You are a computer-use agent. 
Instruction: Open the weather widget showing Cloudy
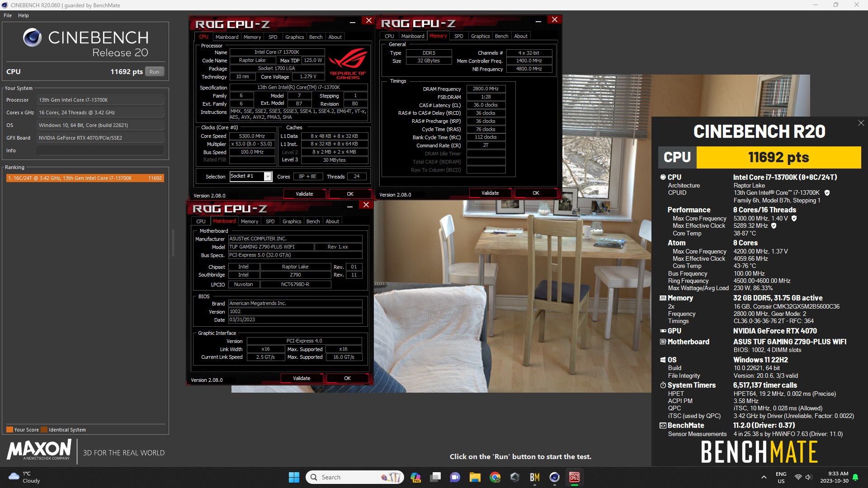(x=25, y=477)
